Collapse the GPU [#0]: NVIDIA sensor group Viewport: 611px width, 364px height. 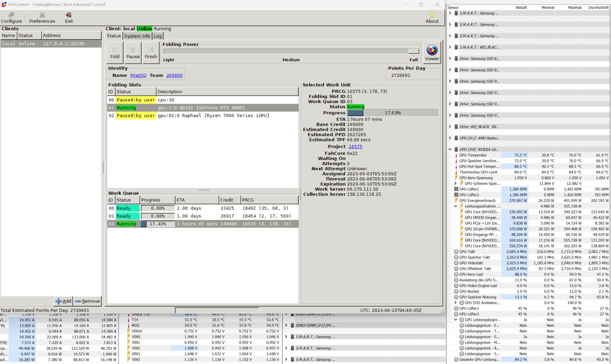450,149
